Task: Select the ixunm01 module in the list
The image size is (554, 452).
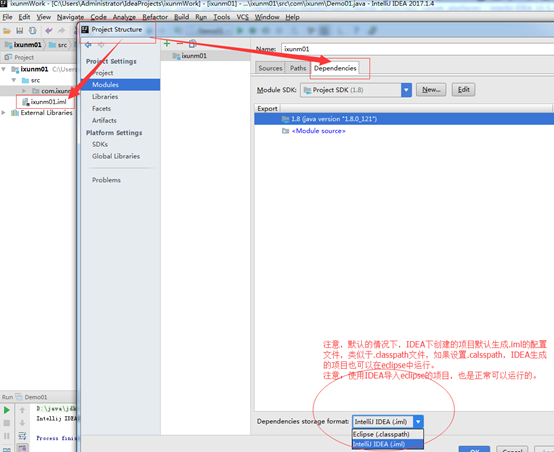Action: [205, 56]
